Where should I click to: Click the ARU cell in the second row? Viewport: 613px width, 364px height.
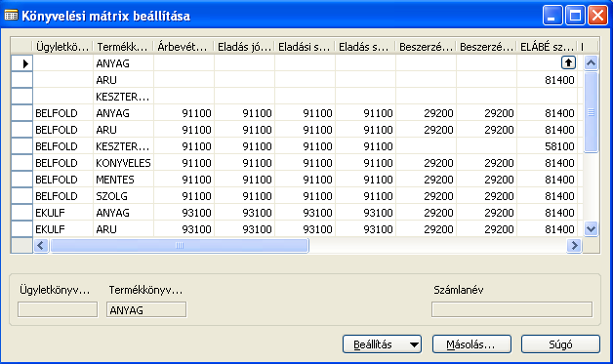tap(123, 80)
